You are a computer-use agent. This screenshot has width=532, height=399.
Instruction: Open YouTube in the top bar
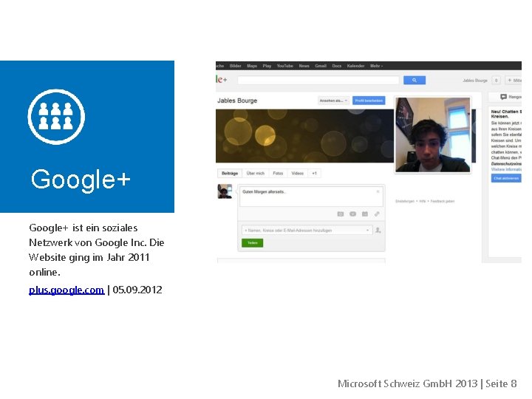click(284, 66)
